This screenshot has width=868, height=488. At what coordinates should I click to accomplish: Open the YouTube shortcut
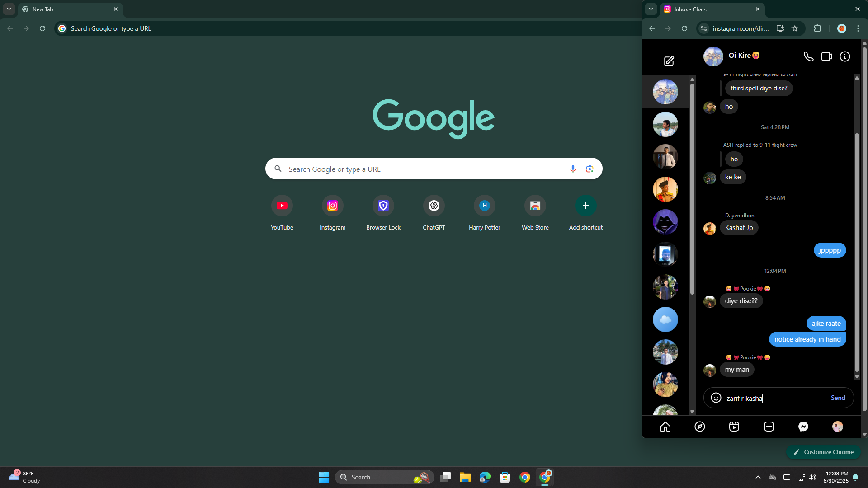(282, 213)
